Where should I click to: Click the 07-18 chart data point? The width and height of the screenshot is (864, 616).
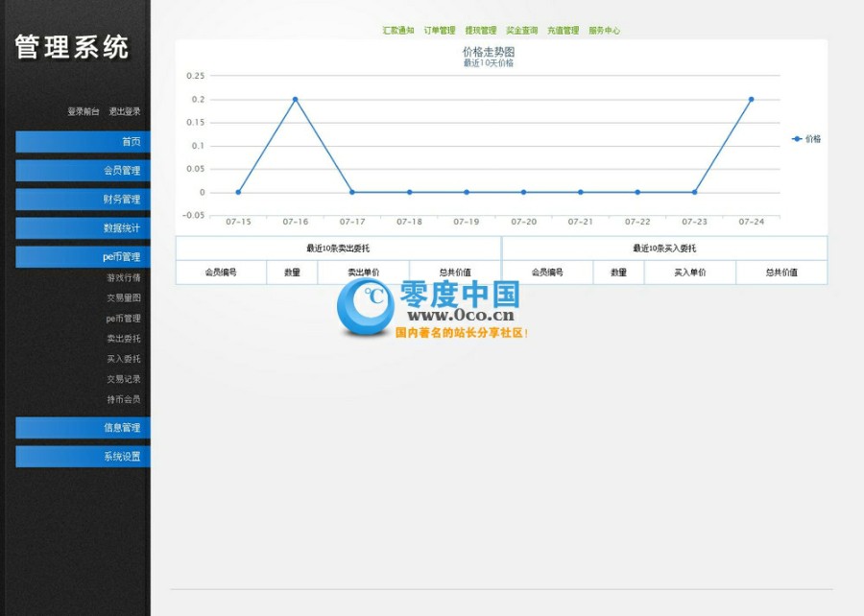[x=409, y=192]
